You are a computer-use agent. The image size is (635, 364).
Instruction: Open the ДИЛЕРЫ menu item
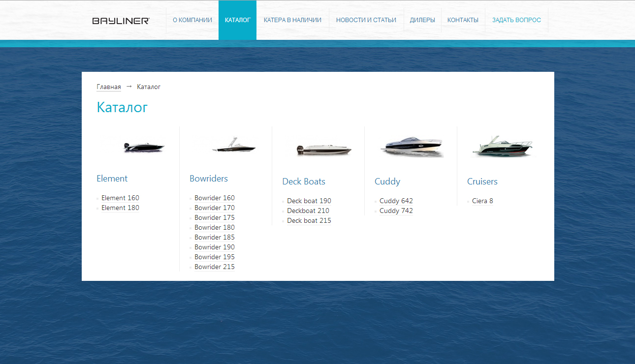coord(422,20)
